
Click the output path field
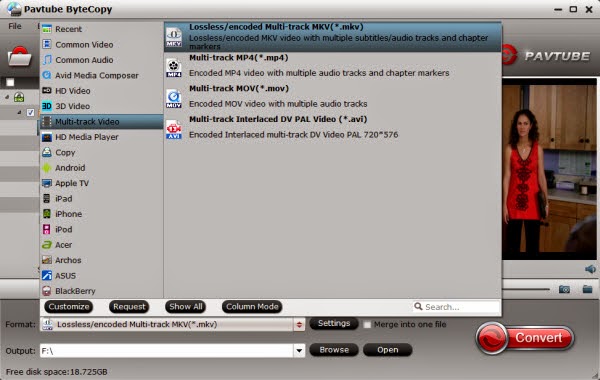pyautogui.click(x=167, y=351)
